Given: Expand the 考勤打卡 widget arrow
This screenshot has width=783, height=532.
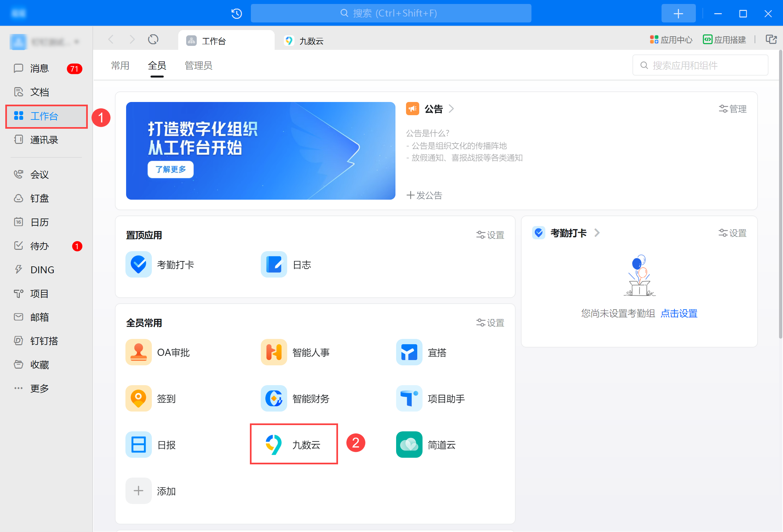Looking at the screenshot, I should 597,233.
